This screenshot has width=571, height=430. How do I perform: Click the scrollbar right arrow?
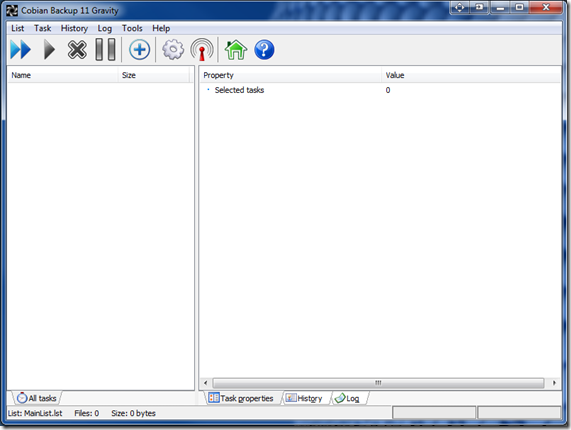coord(554,383)
